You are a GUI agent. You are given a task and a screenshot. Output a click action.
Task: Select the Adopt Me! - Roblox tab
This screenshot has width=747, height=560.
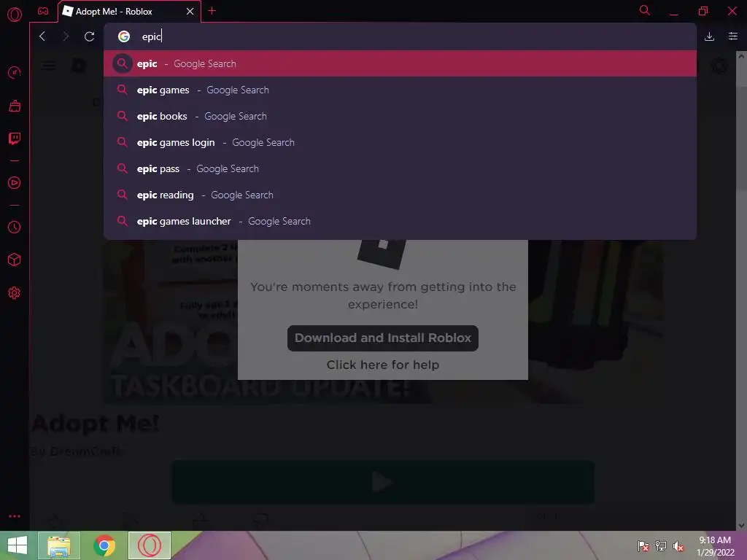(x=129, y=12)
